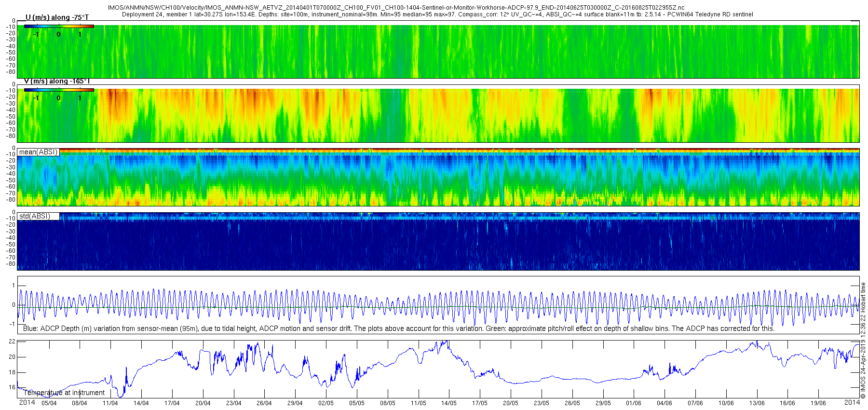This screenshot has height=410, width=868.
Task: Click the "23/05" date tick label
Action: coord(542,403)
